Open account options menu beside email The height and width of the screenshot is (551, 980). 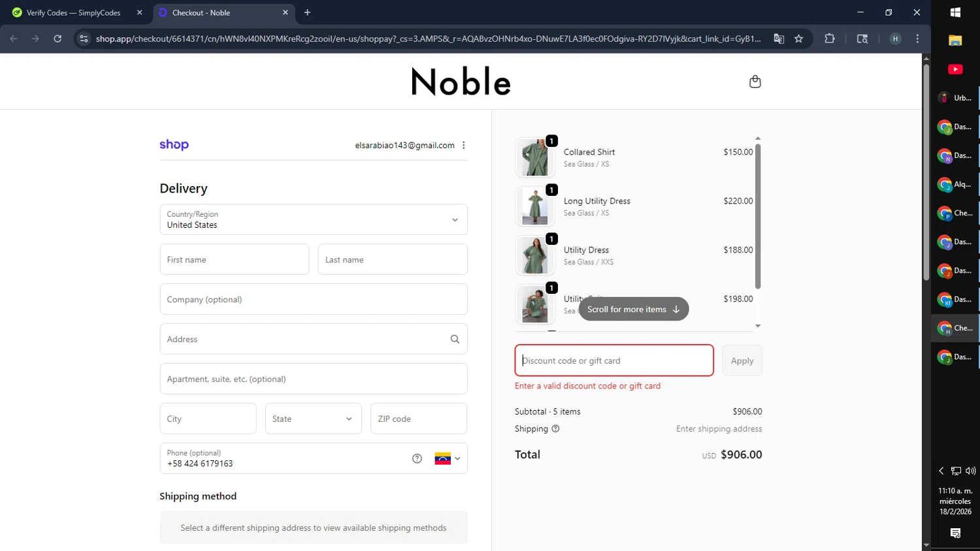pyautogui.click(x=464, y=145)
